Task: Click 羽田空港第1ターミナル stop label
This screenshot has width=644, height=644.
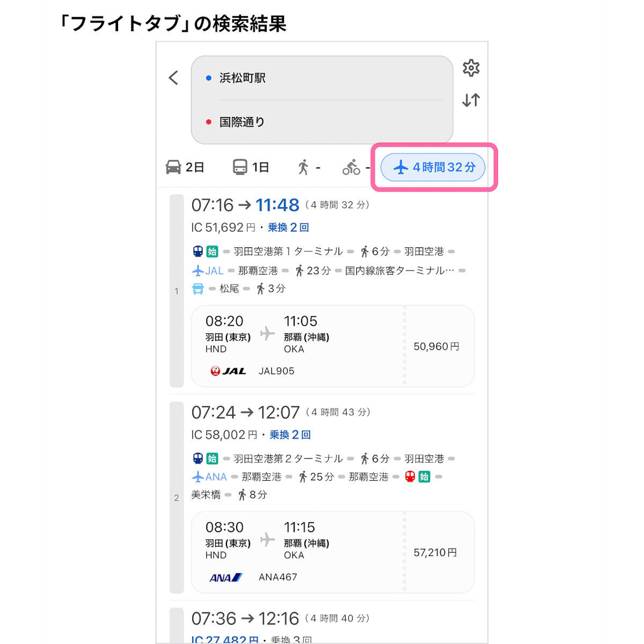Action: pos(288,251)
